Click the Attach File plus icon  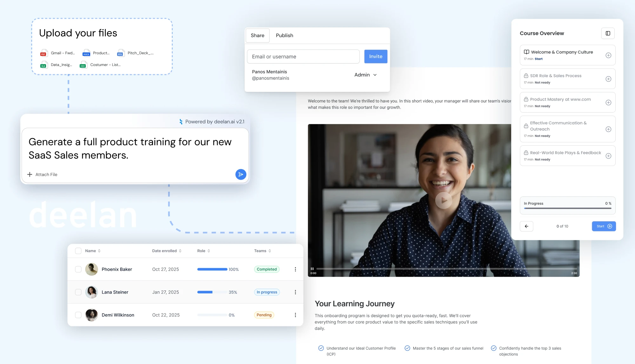(x=30, y=174)
